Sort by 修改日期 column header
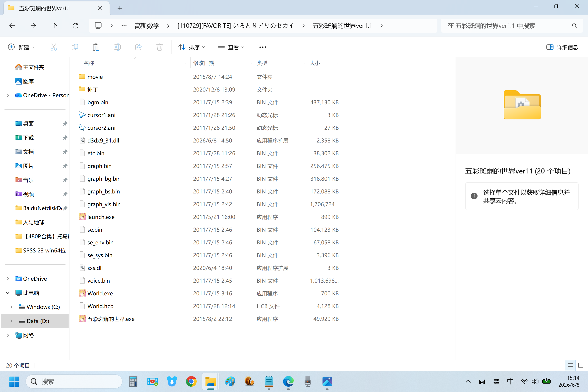The width and height of the screenshot is (588, 392). click(x=204, y=63)
